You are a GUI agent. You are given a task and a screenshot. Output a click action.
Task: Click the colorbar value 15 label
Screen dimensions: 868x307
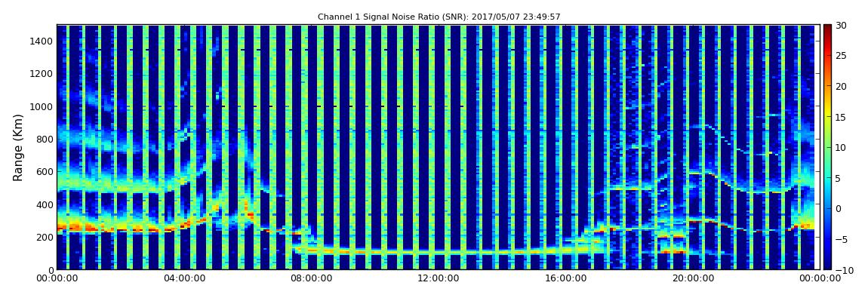842,117
